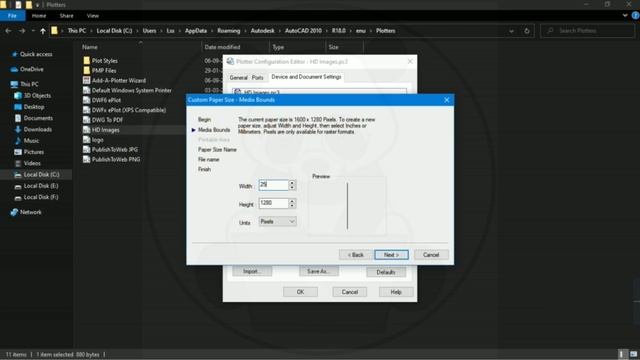Expand the ribbon chevron in Explorer
The height and width of the screenshot is (360, 640).
tap(625, 16)
